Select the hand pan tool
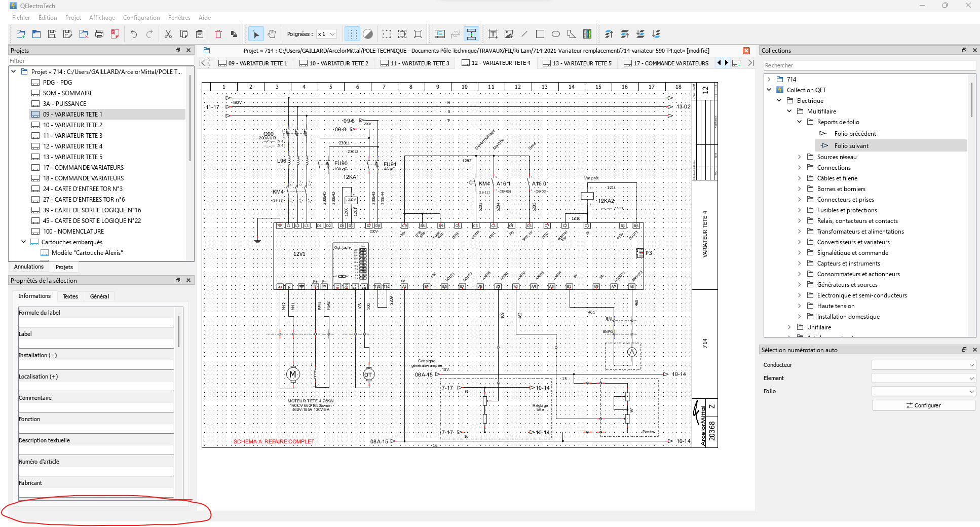 pos(272,34)
